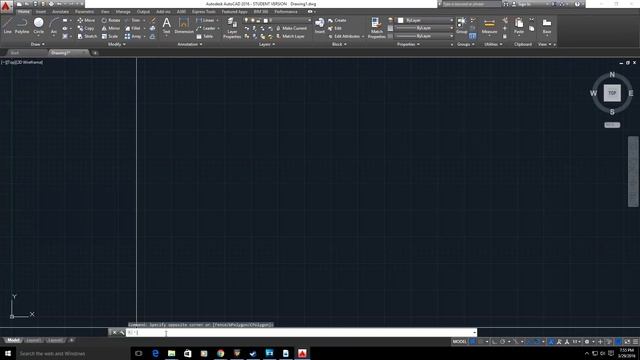Select the Polyline tool

coord(22,25)
